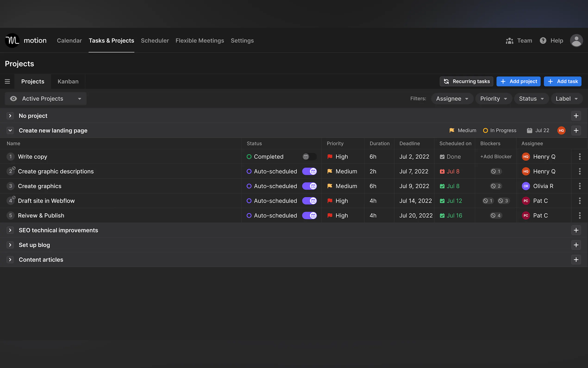Viewport: 588px width, 368px height.
Task: Click the Motion logo icon
Action: pyautogui.click(x=12, y=40)
